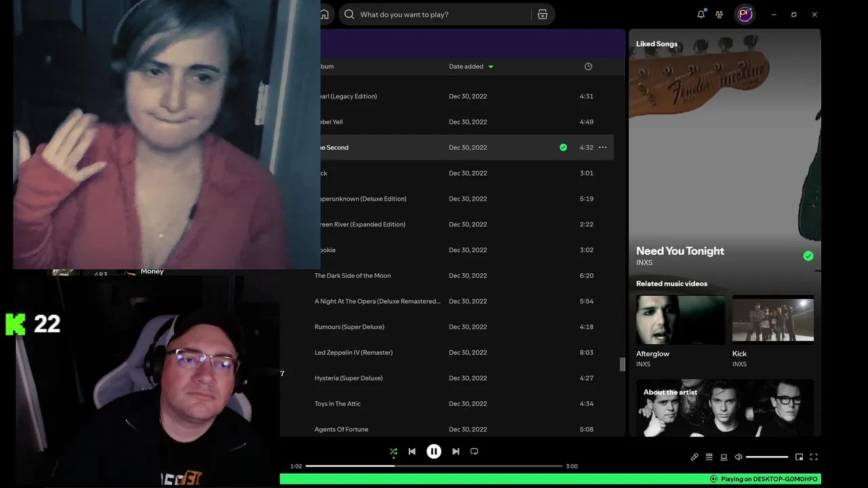
Task: Open the lyrics microphone icon
Action: point(694,457)
